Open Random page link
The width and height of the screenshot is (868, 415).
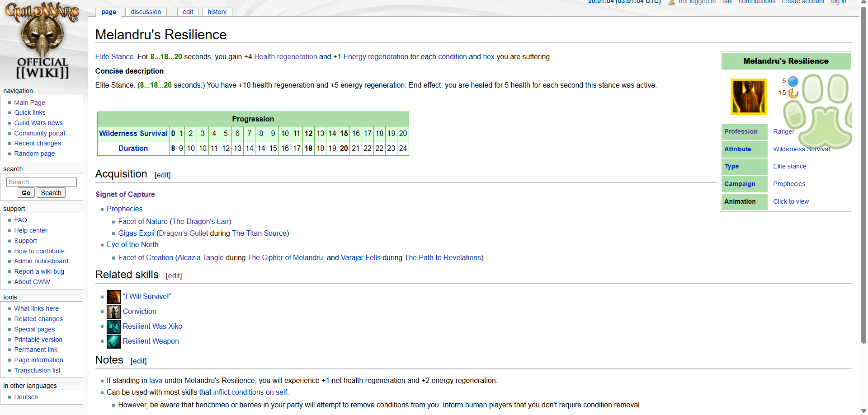click(34, 154)
